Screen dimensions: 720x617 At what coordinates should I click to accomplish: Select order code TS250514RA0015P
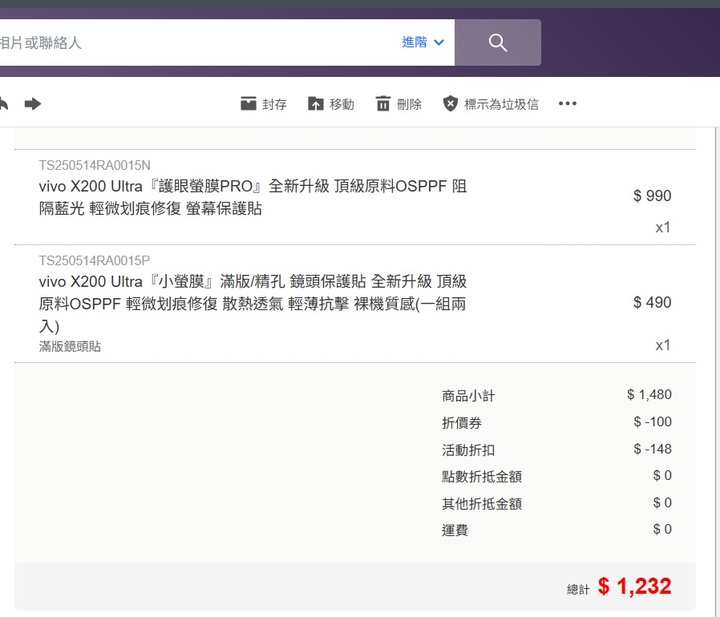click(94, 261)
